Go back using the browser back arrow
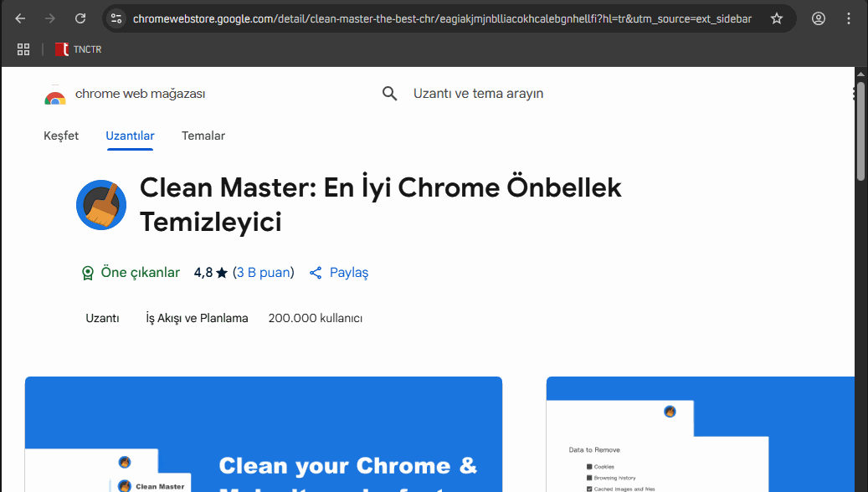 [20, 18]
